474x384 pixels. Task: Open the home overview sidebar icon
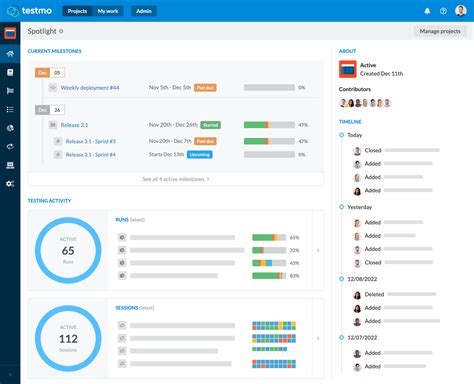click(10, 54)
